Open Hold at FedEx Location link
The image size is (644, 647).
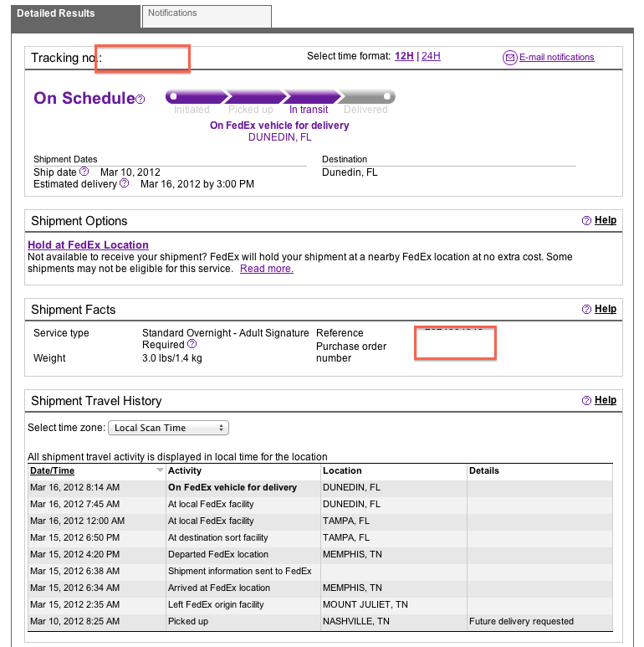(88, 244)
